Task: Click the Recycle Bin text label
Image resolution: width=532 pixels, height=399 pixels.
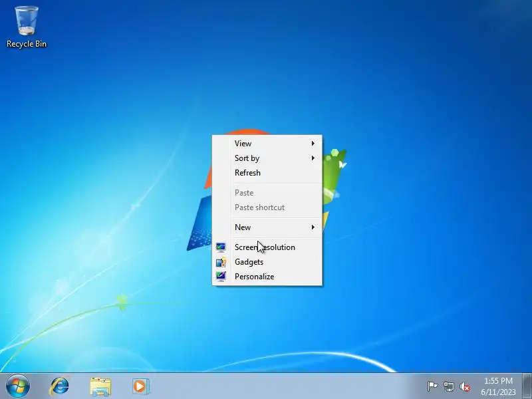Action: tap(27, 44)
